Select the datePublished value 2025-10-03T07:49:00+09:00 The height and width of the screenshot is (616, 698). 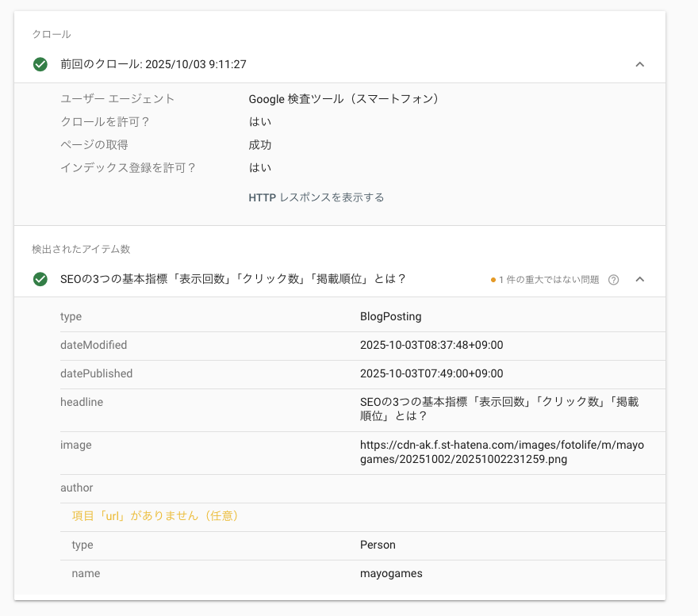click(x=431, y=373)
